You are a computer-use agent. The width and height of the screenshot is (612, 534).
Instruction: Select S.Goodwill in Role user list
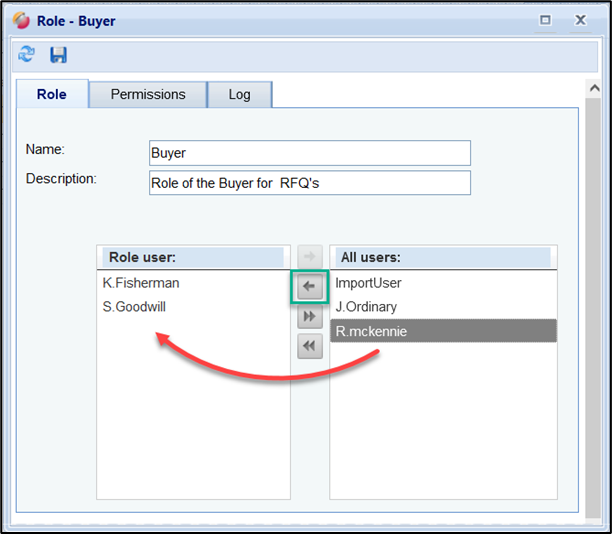pyautogui.click(x=134, y=307)
